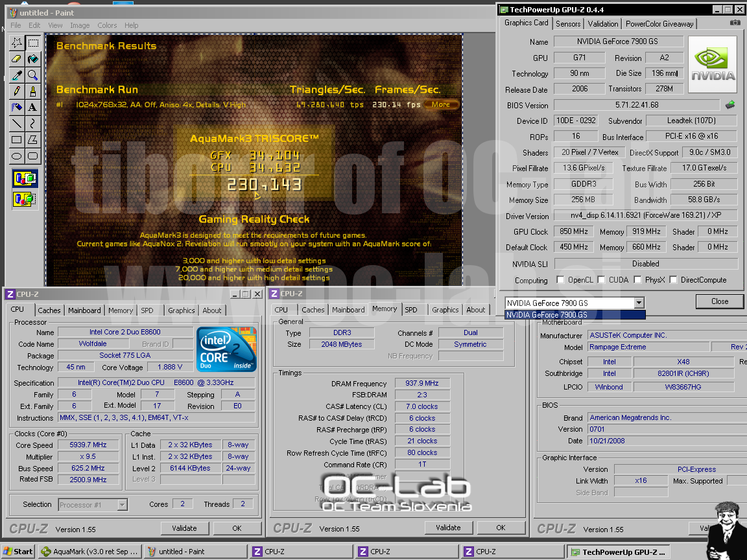The height and width of the screenshot is (560, 747).
Task: Switch to the Sensors tab in GPU-Z
Action: (568, 24)
